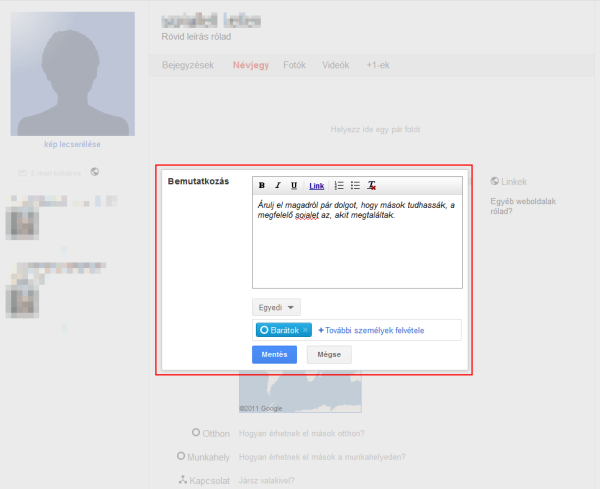This screenshot has height=489, width=600.
Task: Click the Link button in editor toolbar
Action: 316,185
